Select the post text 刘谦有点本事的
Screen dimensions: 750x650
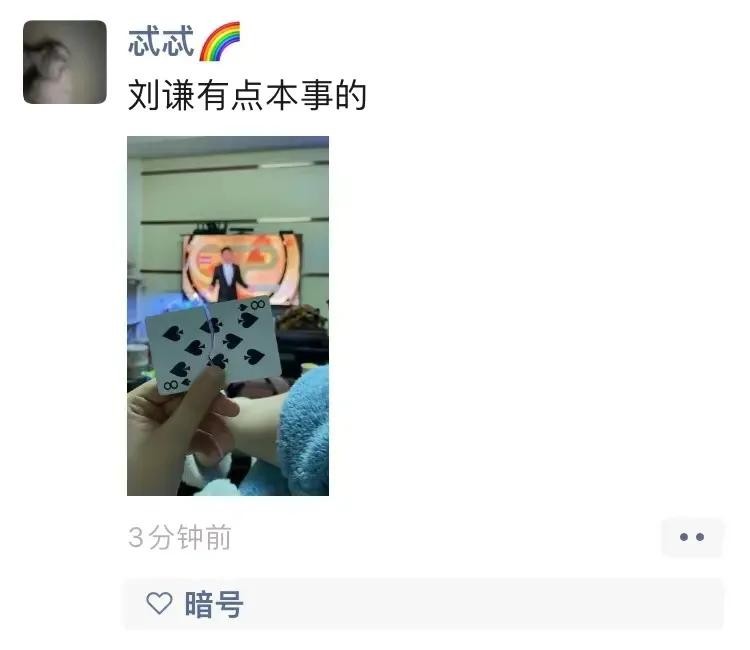coord(247,95)
